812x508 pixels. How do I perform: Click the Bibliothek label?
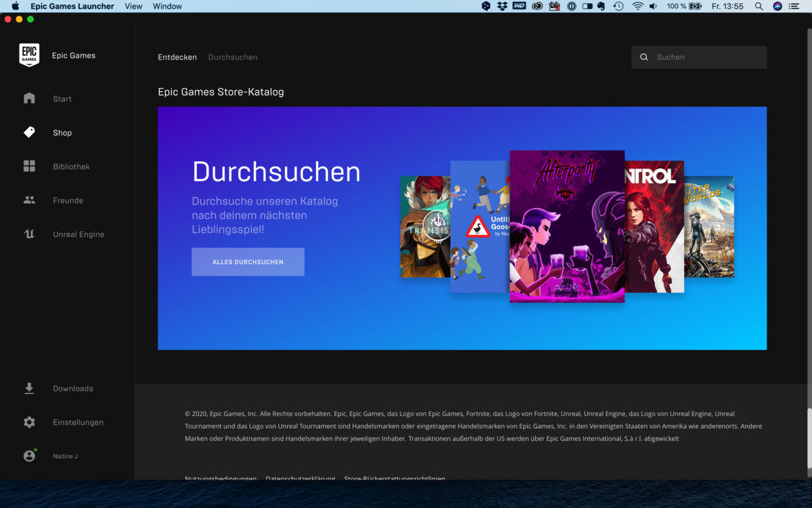coord(71,167)
